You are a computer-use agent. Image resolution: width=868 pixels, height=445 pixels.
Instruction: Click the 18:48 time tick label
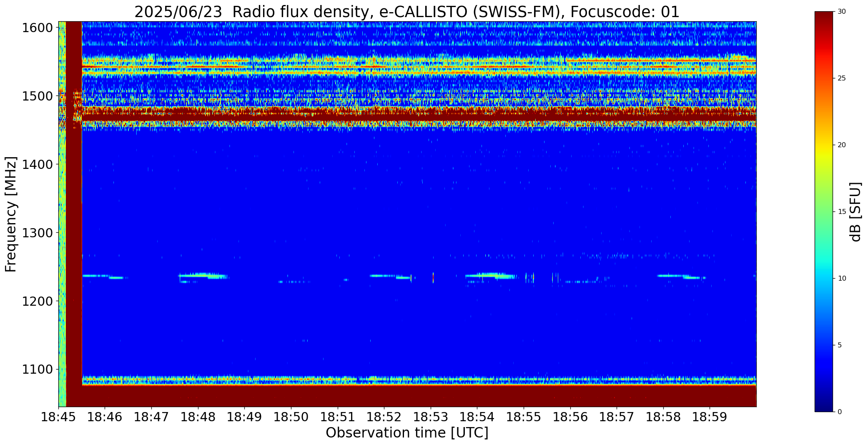[x=198, y=417]
